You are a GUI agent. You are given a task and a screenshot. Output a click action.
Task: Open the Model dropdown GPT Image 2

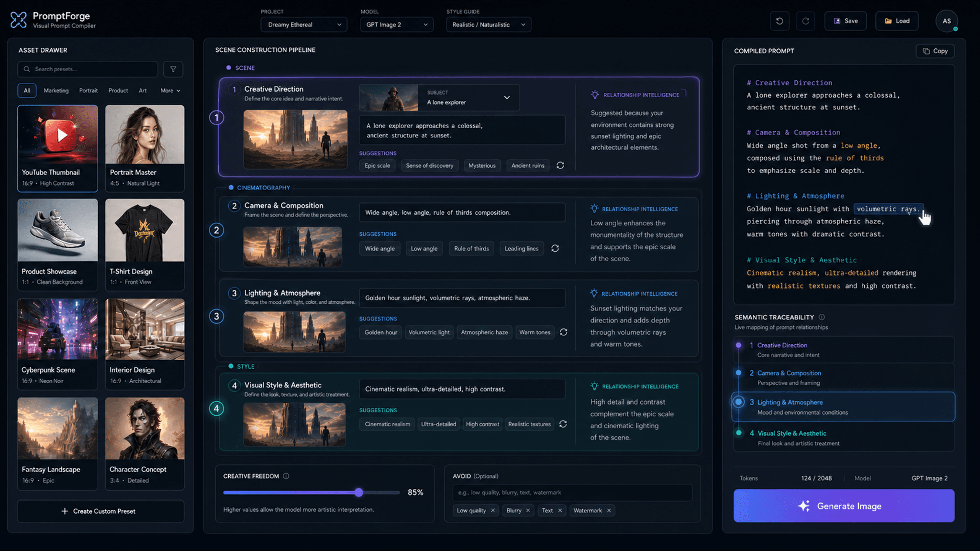(397, 24)
